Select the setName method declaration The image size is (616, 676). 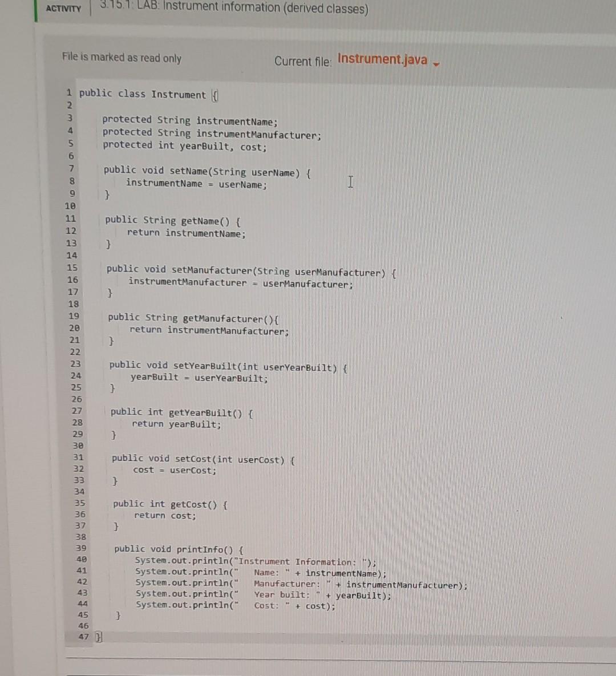pyautogui.click(x=205, y=171)
